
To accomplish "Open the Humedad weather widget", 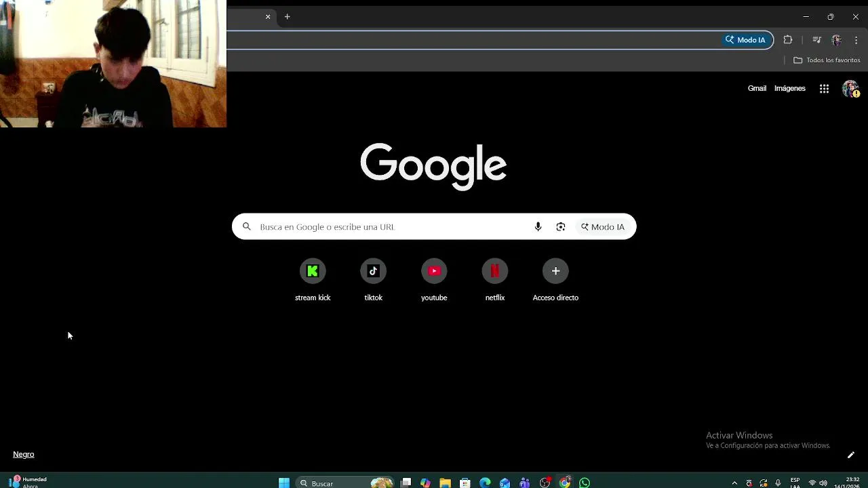I will click(x=28, y=482).
